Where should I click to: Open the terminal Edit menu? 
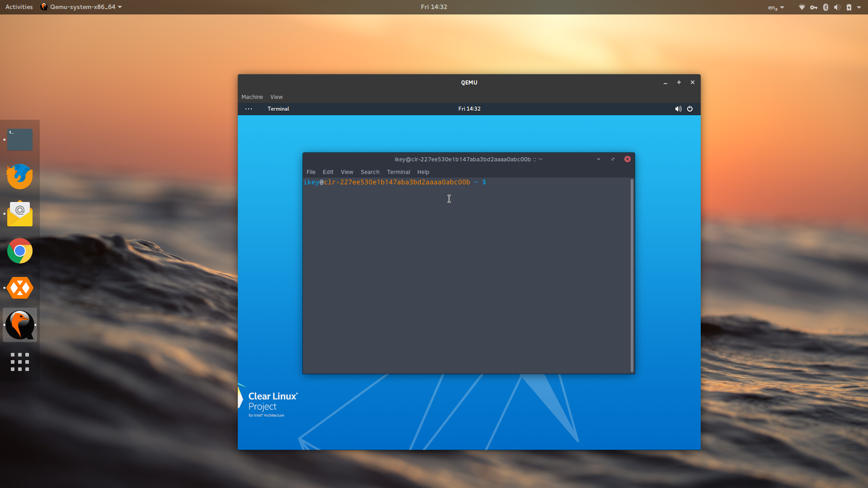(x=328, y=172)
